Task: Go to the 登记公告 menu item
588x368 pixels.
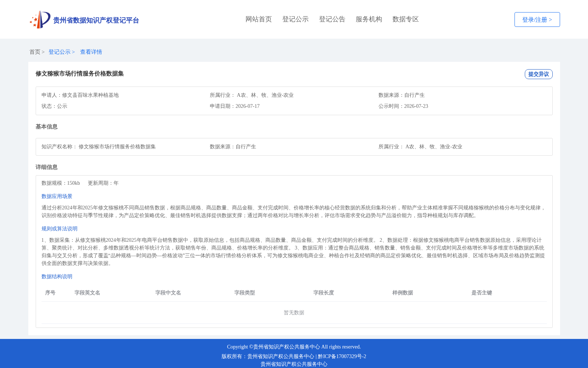Action: [x=332, y=19]
